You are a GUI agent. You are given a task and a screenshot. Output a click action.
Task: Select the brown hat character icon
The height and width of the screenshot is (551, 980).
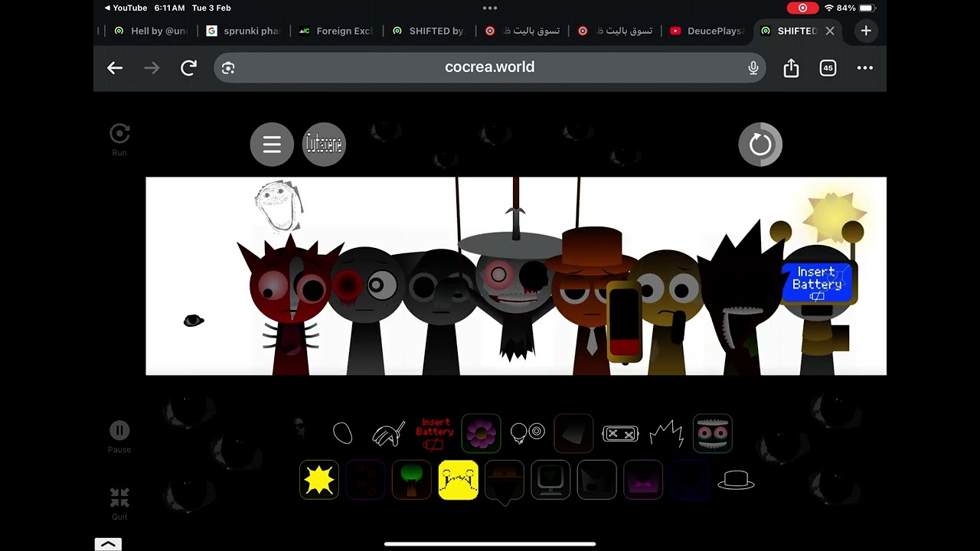pyautogui.click(x=504, y=481)
